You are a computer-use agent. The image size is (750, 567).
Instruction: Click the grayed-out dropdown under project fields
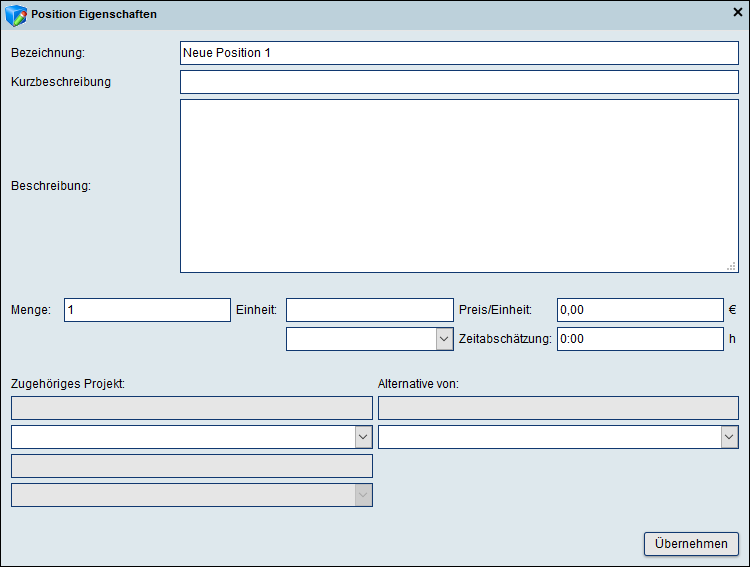tap(191, 495)
